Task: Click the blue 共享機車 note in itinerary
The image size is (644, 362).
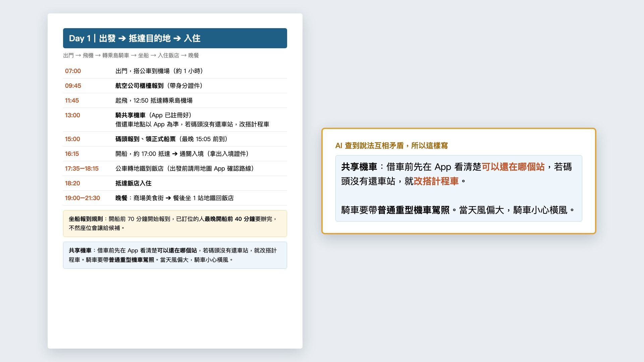Action: pyautogui.click(x=175, y=255)
